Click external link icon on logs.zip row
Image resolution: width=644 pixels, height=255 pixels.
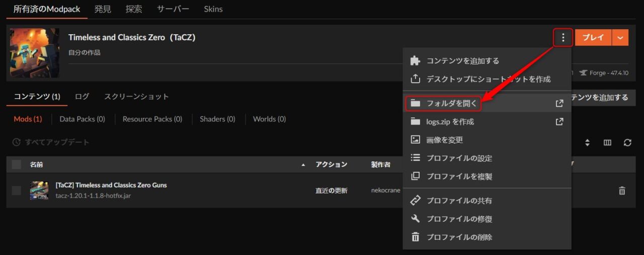point(559,121)
